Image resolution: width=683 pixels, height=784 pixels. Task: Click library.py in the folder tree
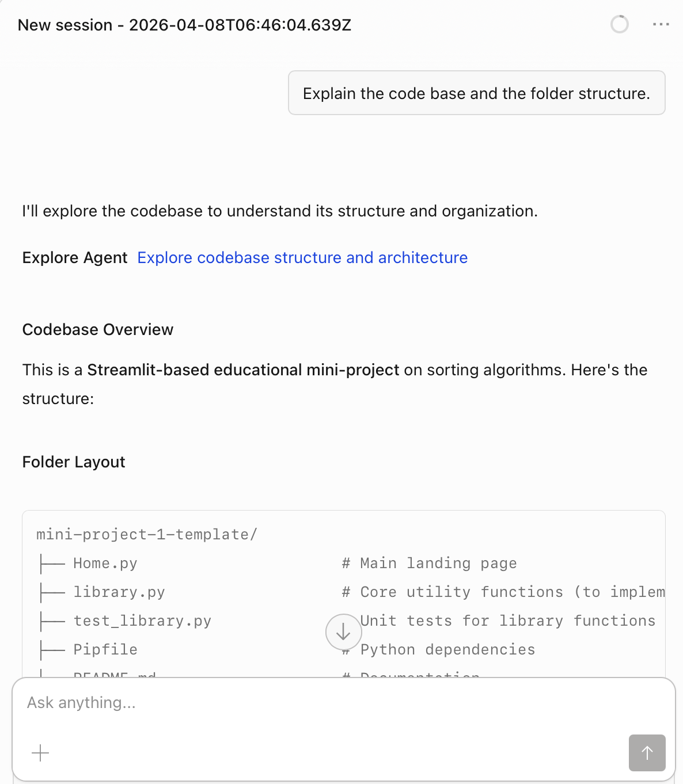click(119, 592)
